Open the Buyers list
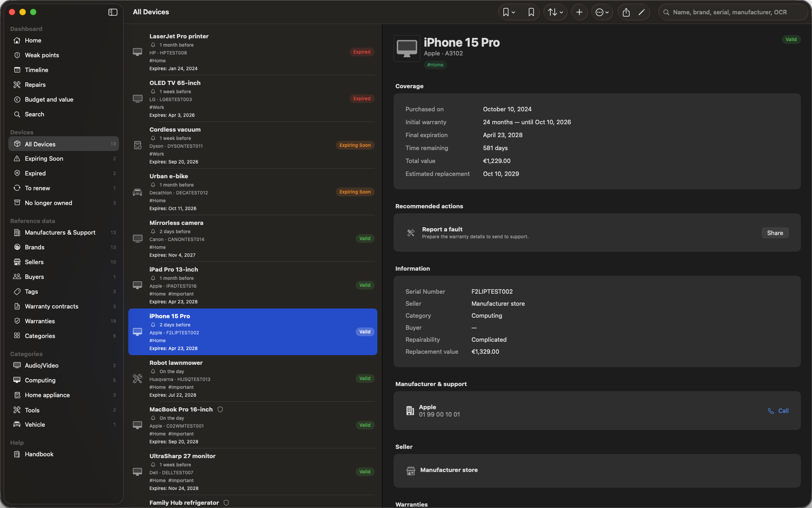The height and width of the screenshot is (508, 812). (x=64, y=277)
